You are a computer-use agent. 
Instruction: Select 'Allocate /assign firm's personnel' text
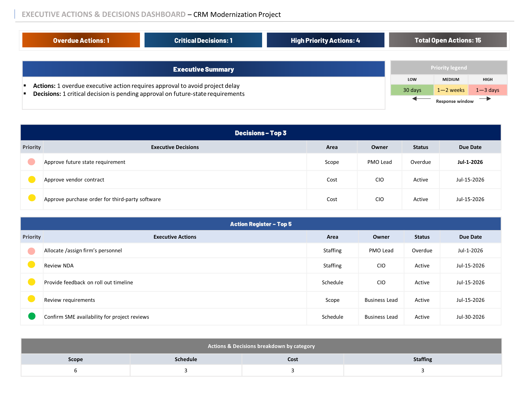83,250
